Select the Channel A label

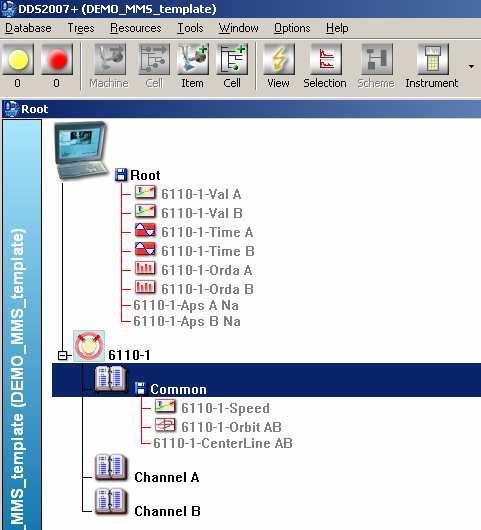tap(167, 477)
